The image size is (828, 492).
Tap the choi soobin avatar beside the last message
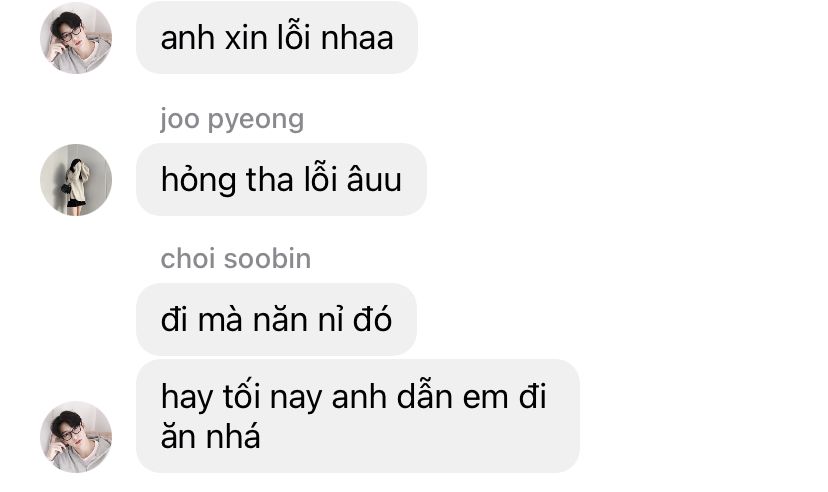click(76, 437)
